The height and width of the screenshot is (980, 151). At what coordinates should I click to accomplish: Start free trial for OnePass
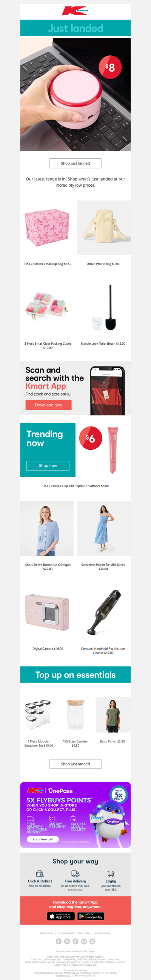(x=43, y=839)
